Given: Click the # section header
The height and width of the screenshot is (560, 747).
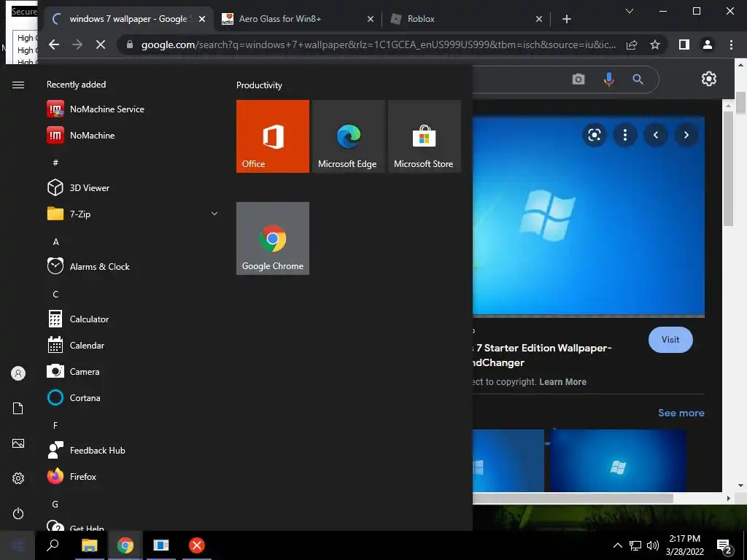Looking at the screenshot, I should [x=55, y=163].
